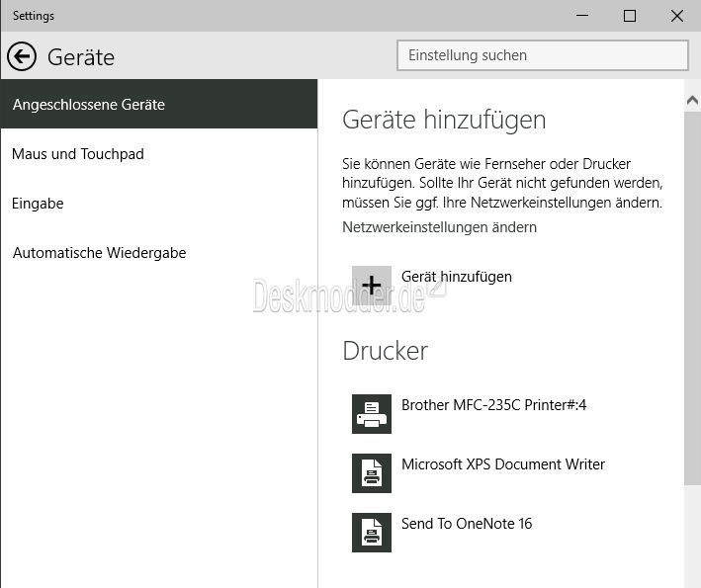Click the Gerät hinzufügen label
The height and width of the screenshot is (588, 701).
(457, 277)
